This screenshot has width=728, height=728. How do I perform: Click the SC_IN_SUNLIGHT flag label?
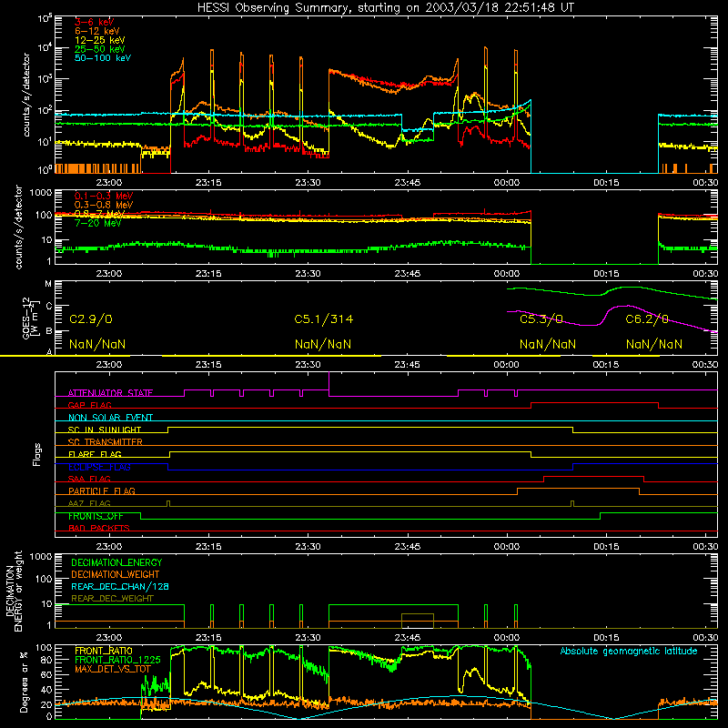click(105, 430)
